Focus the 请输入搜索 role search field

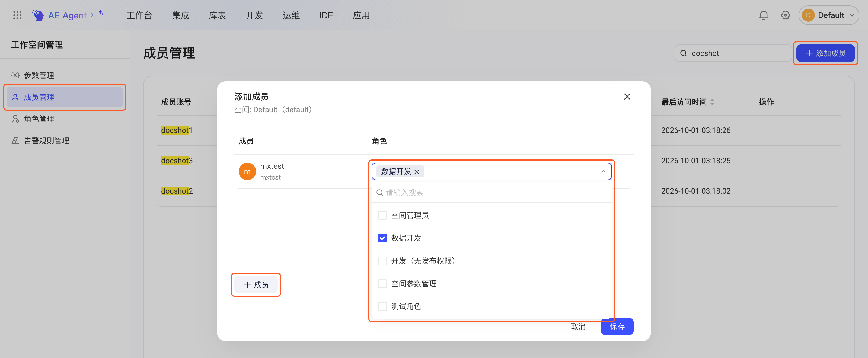point(491,192)
